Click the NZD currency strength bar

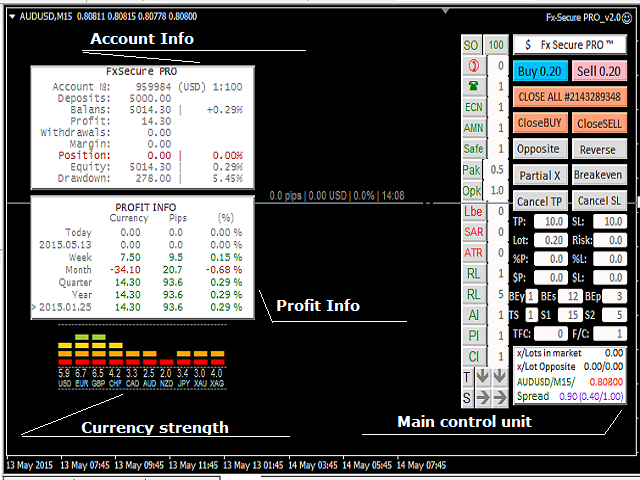(166, 362)
